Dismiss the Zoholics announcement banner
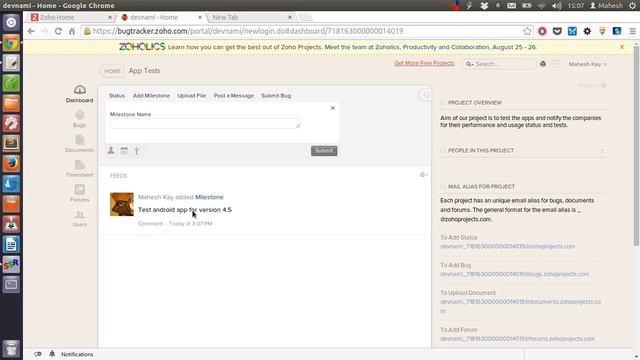The width and height of the screenshot is (640, 360). point(622,47)
